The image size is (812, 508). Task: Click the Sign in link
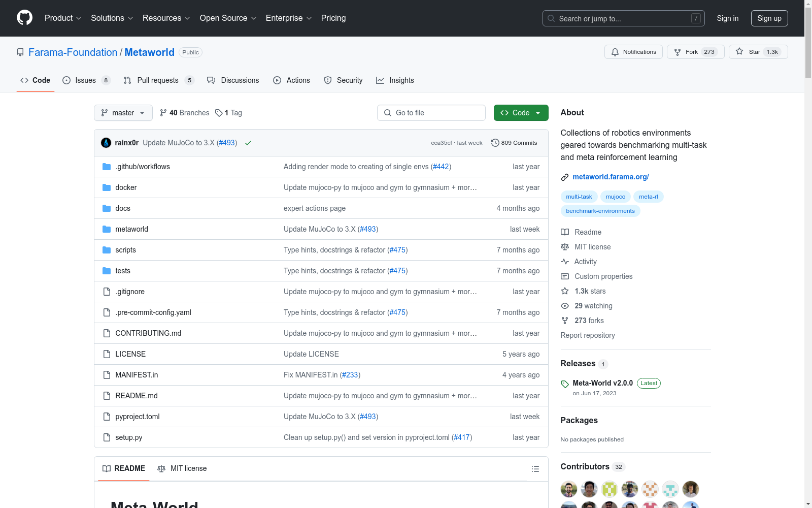pyautogui.click(x=728, y=18)
